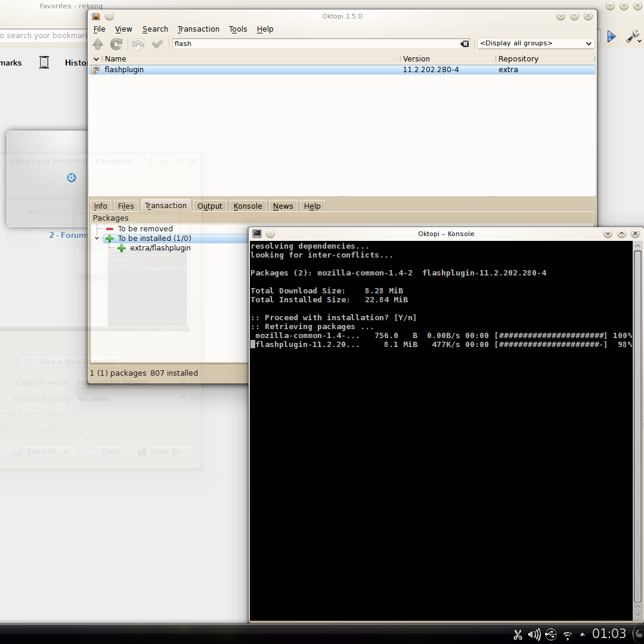Open the faded Capture mode dropdown in KSnapshot

[131, 382]
